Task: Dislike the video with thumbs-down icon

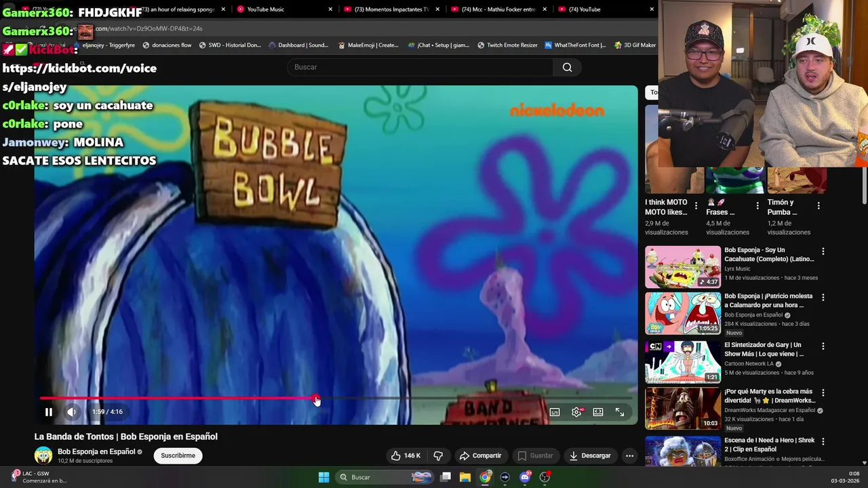Action: click(438, 455)
